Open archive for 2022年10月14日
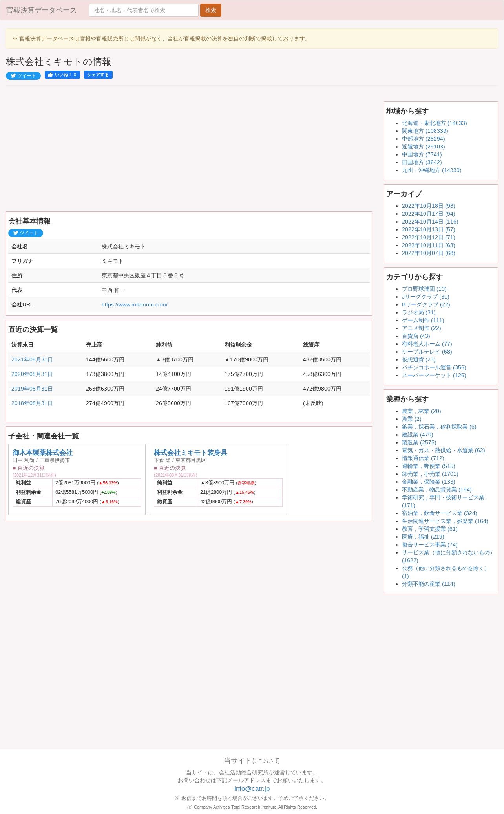This screenshot has width=504, height=814. pos(430,222)
